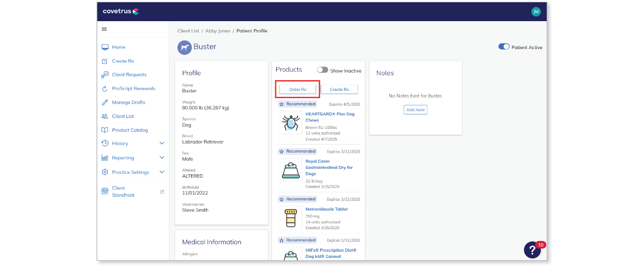Enable the Show Inactive toggle

point(322,70)
